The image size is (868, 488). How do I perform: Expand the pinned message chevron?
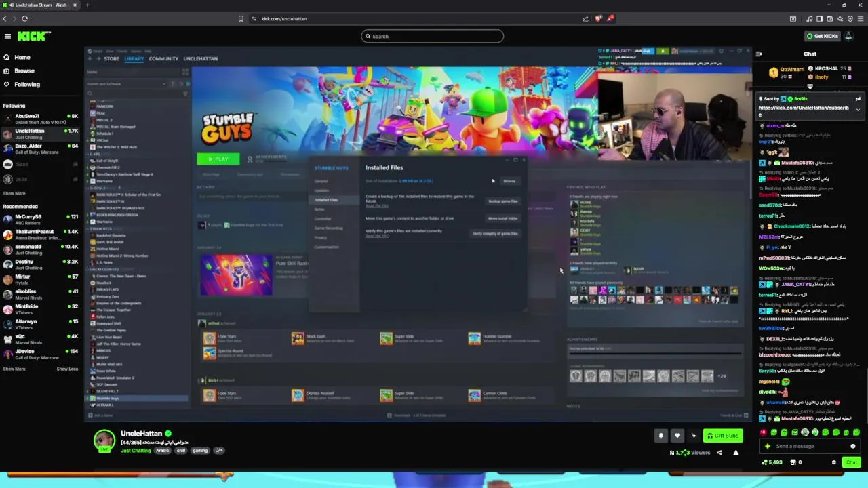click(859, 109)
